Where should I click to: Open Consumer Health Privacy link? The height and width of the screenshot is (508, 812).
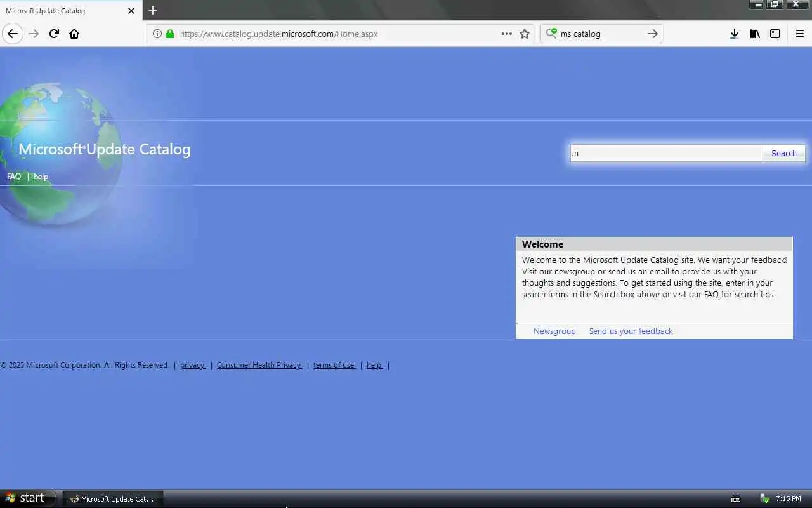pos(259,365)
